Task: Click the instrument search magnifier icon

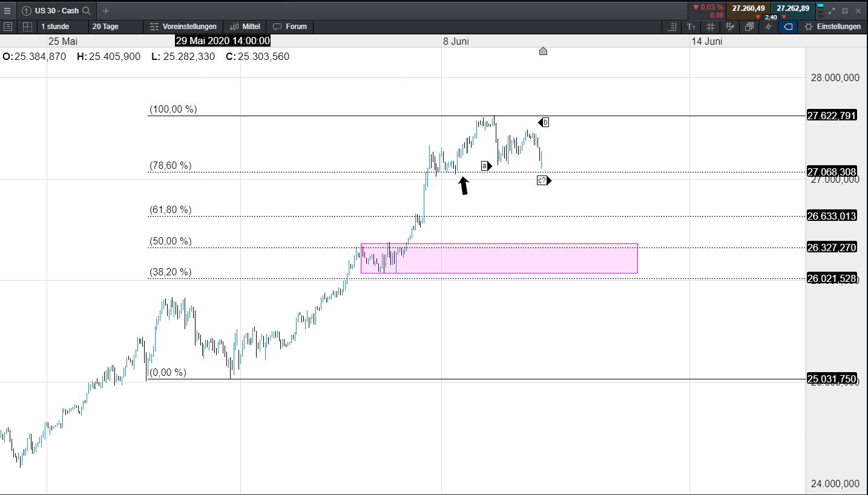Action: point(87,10)
